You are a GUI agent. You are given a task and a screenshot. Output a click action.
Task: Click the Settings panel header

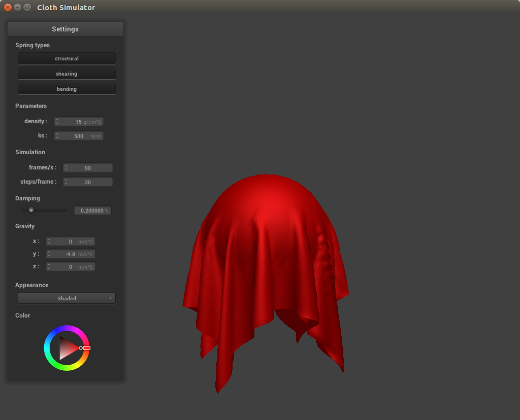coord(66,29)
